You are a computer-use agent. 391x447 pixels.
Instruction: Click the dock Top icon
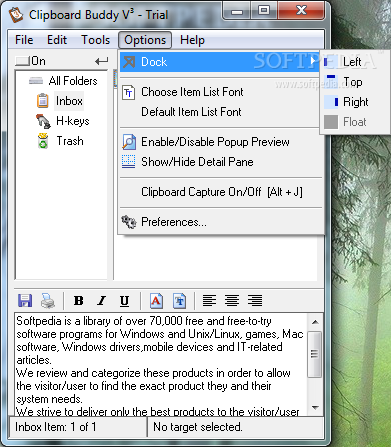[331, 82]
